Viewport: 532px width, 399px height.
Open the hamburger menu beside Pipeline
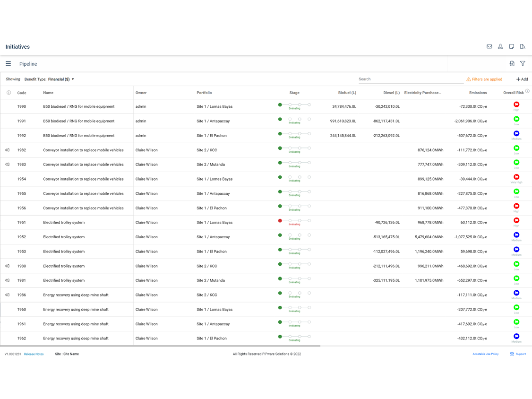[x=8, y=64]
